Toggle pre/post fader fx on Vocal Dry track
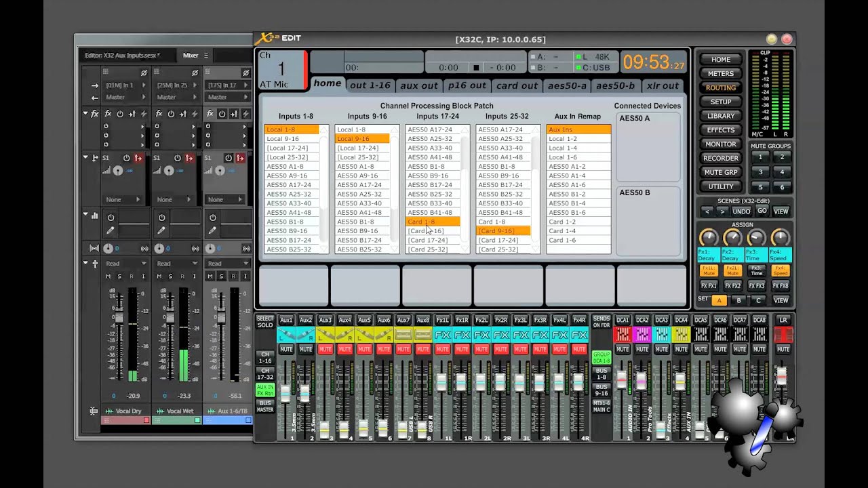 pos(132,114)
